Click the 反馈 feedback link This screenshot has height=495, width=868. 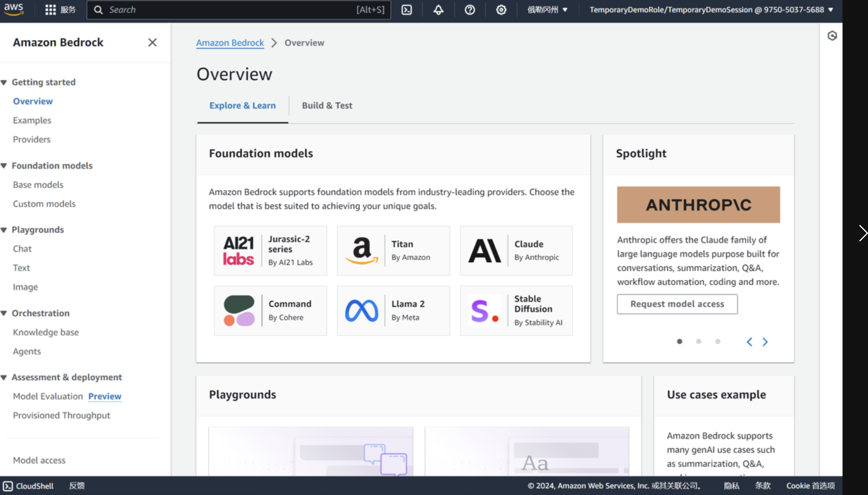(x=76, y=486)
